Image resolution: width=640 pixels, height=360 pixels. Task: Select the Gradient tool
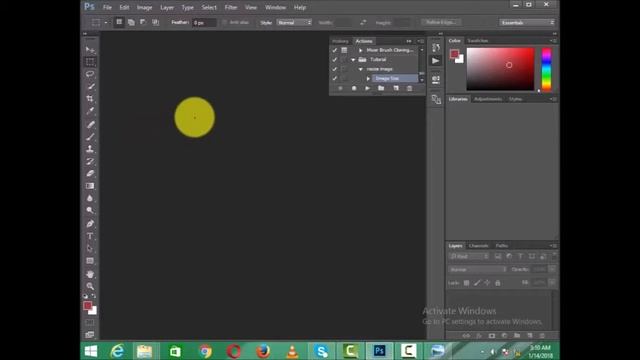click(90, 186)
